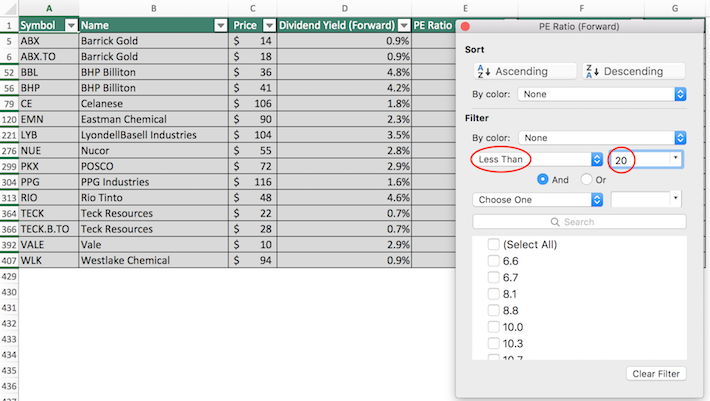Check the 6.6 value checkbox

494,261
